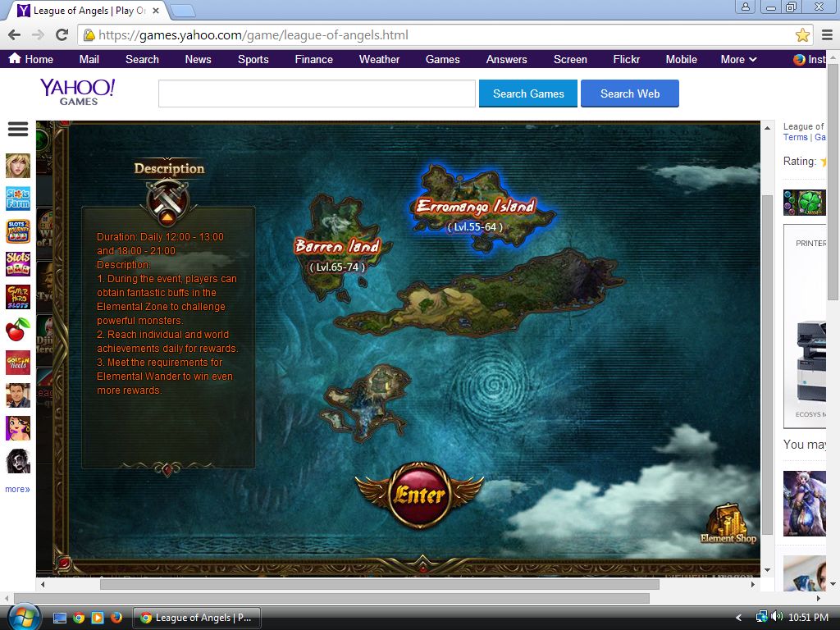Show hidden system tray icons
The height and width of the screenshot is (630, 840).
pos(738,618)
